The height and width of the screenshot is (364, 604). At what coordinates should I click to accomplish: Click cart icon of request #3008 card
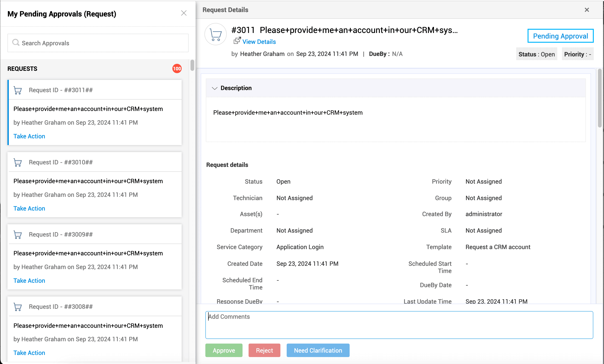18,307
